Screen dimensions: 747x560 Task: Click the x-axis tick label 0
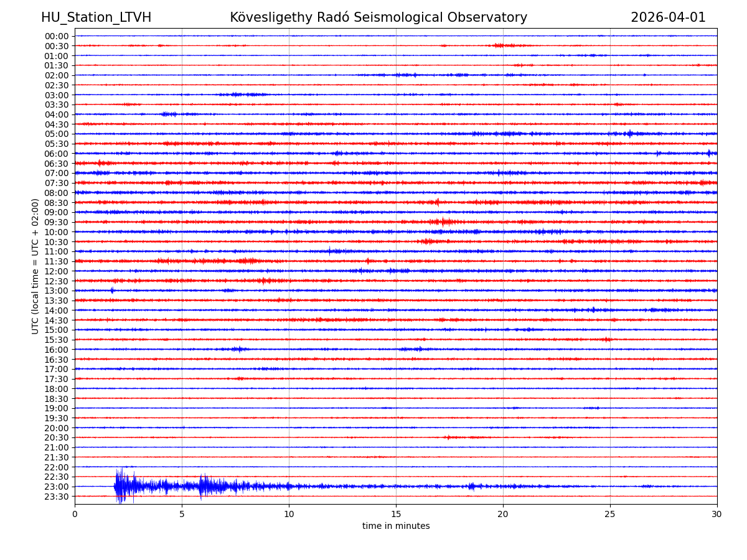(75, 515)
